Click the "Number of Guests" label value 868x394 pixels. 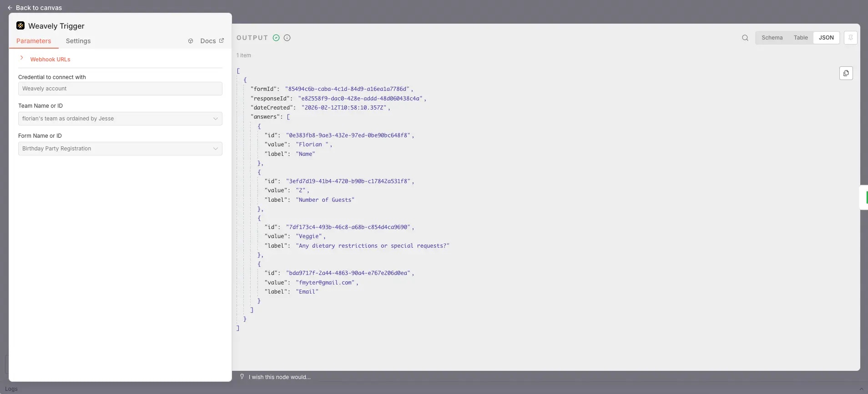[325, 199]
